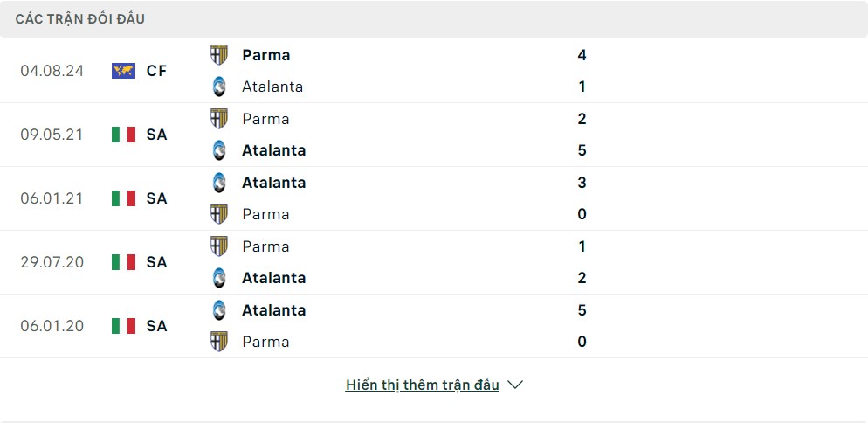Click Parma's score 4 in 04.08.24 match
The width and height of the screenshot is (868, 423).
click(x=582, y=55)
